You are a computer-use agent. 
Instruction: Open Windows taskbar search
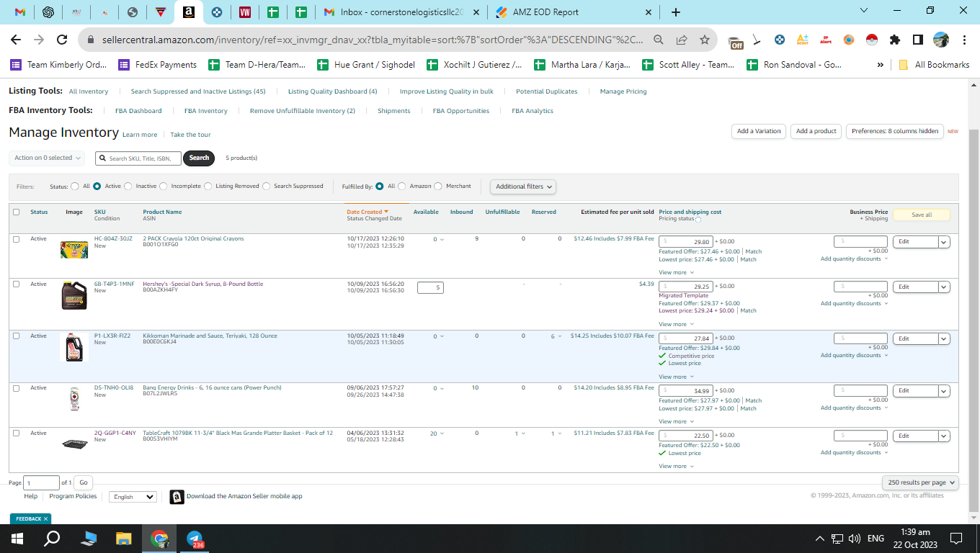click(x=53, y=539)
